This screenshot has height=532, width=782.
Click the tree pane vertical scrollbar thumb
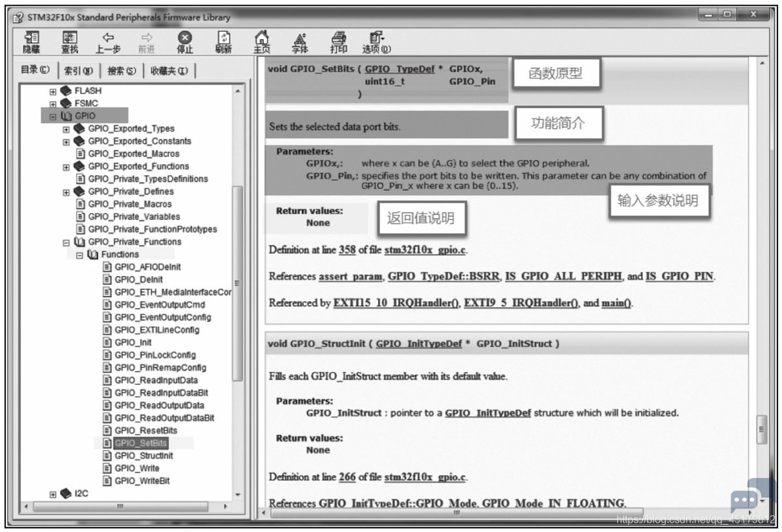click(237, 283)
